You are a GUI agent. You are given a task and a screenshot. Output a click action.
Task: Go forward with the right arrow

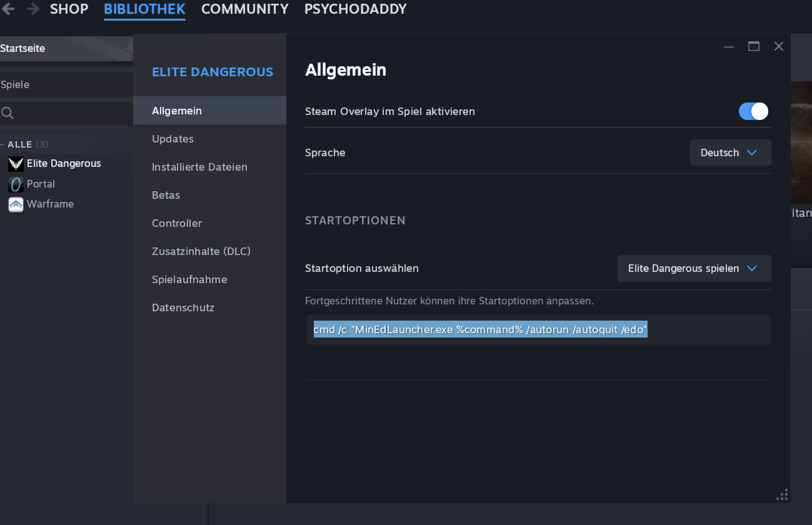33,8
